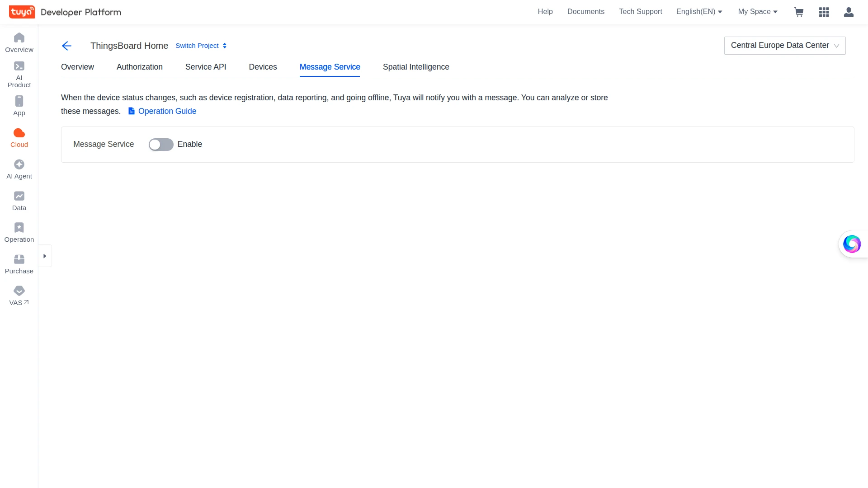Open the My Space dropdown

[758, 12]
